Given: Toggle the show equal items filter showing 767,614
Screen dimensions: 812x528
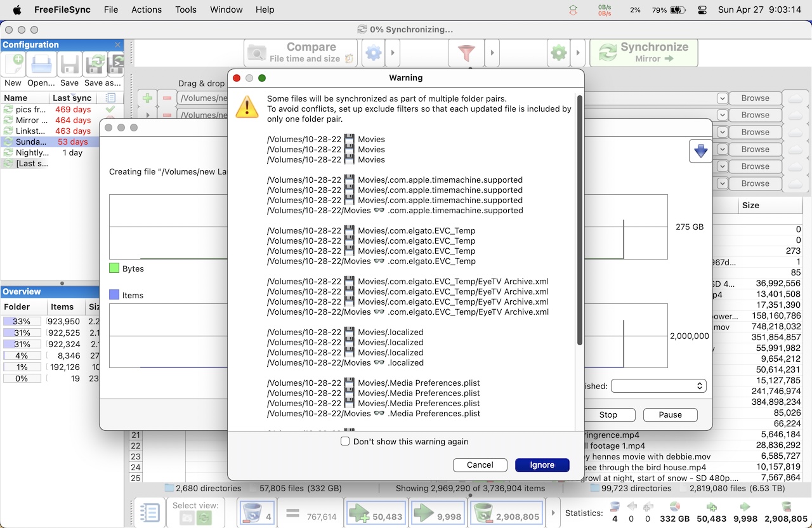Looking at the screenshot, I should coord(311,513).
